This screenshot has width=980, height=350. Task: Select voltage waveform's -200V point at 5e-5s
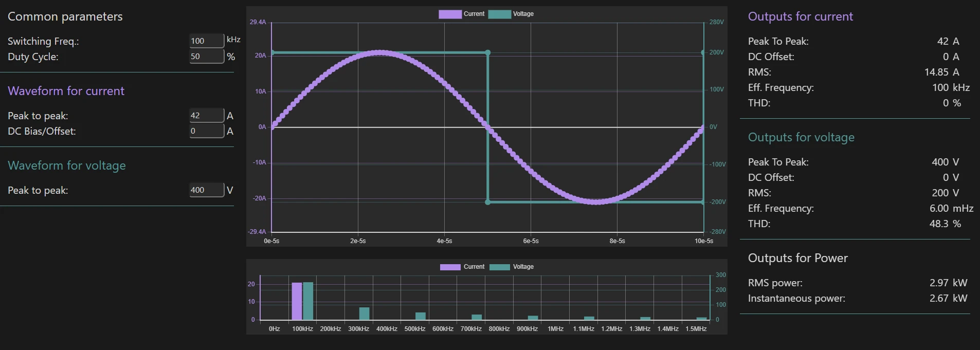click(488, 202)
